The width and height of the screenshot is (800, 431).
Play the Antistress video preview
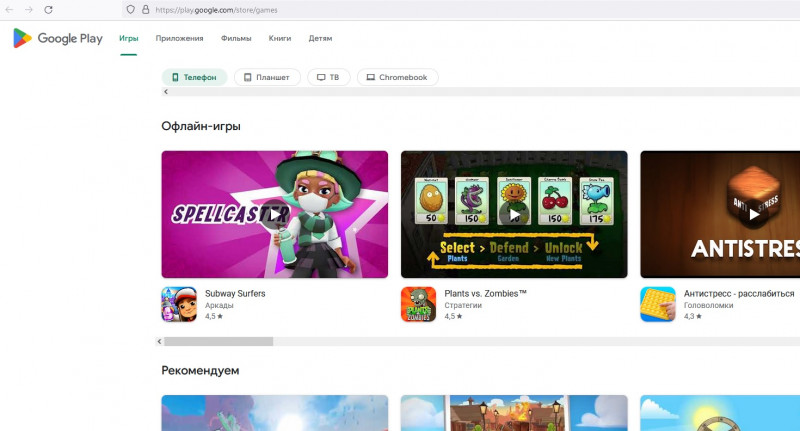(754, 214)
